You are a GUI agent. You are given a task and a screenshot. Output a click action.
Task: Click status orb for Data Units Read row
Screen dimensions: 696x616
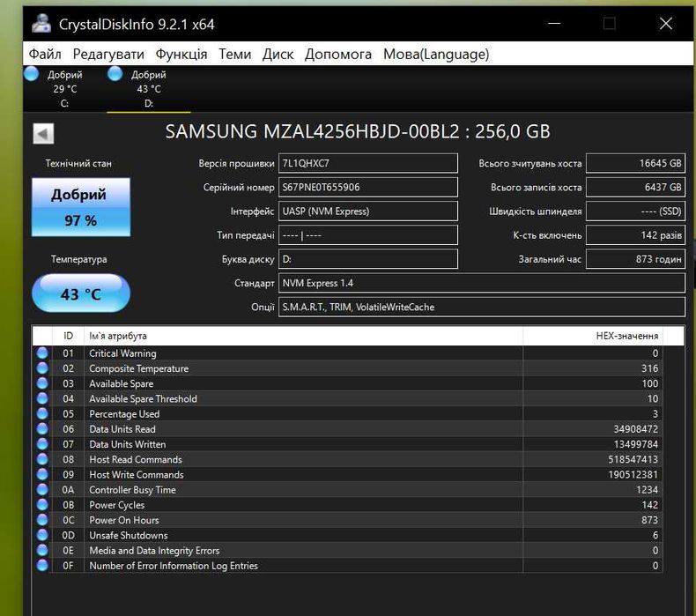click(x=42, y=428)
